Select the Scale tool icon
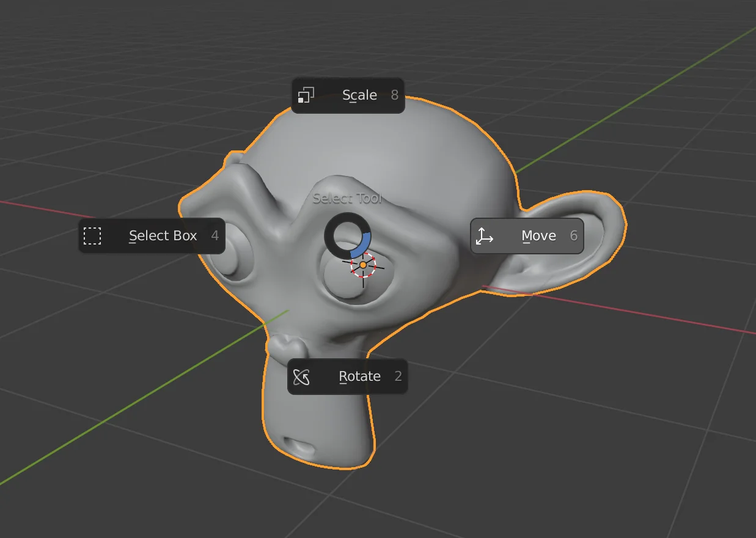The image size is (756, 538). click(x=306, y=95)
